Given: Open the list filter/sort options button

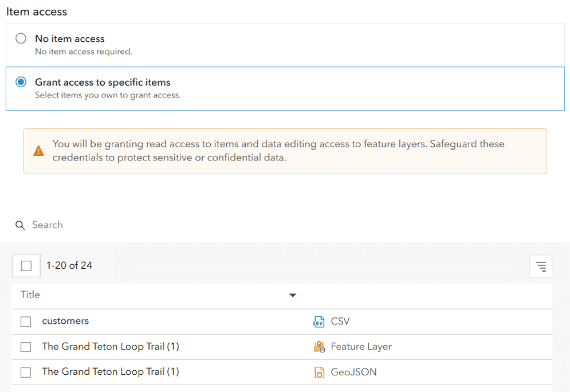Looking at the screenshot, I should 541,266.
